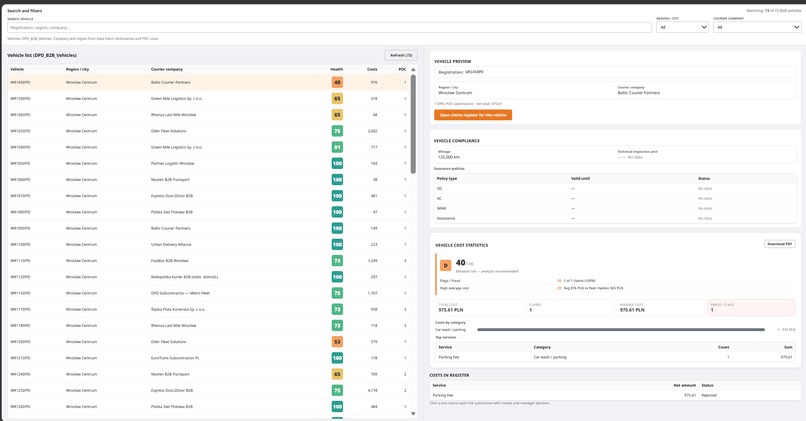
Task: Click the Parking Fee row in Top services
Action: coord(615,357)
